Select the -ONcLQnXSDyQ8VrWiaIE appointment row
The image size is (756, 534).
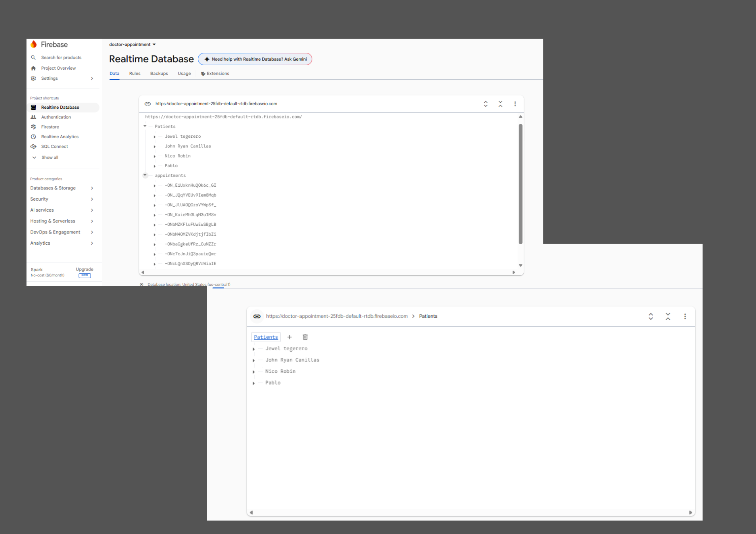(191, 264)
